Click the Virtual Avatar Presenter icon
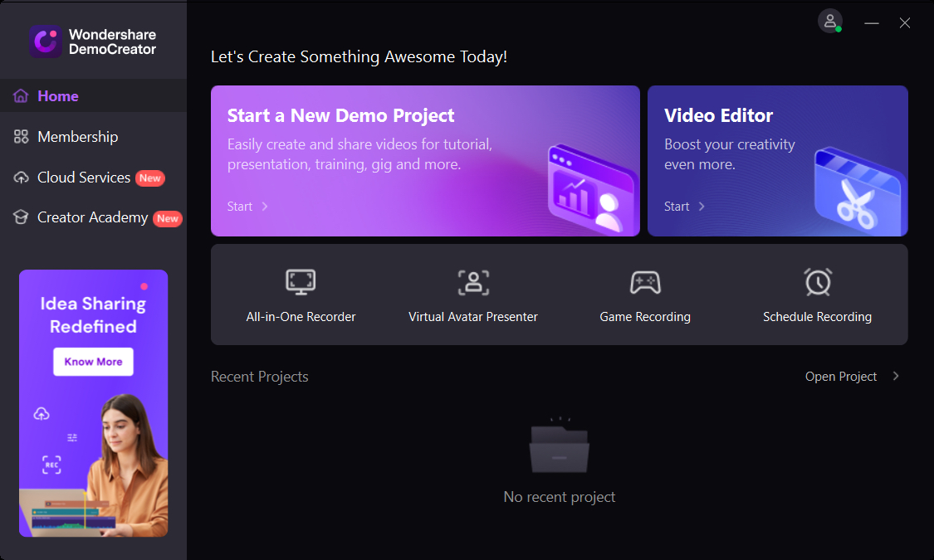Screen dimensions: 934x560 [473, 283]
